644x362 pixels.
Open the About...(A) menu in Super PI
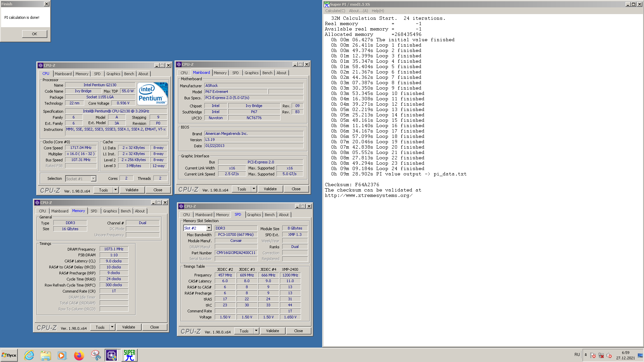click(x=358, y=11)
